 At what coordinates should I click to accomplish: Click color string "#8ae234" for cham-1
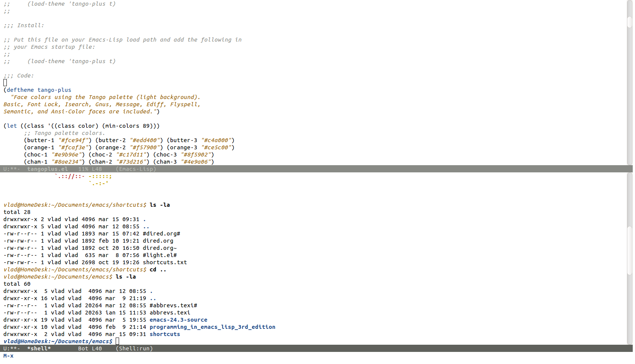point(66,162)
